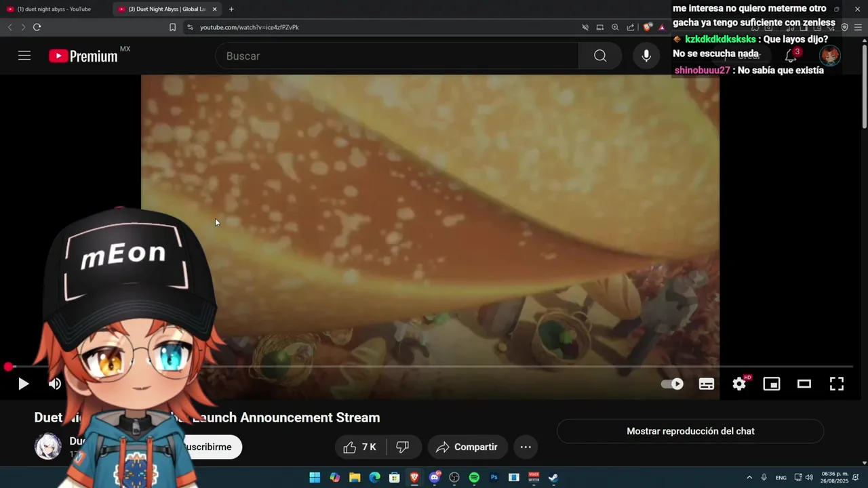868x488 pixels.
Task: Open Photoshop from taskbar
Action: coord(494,477)
